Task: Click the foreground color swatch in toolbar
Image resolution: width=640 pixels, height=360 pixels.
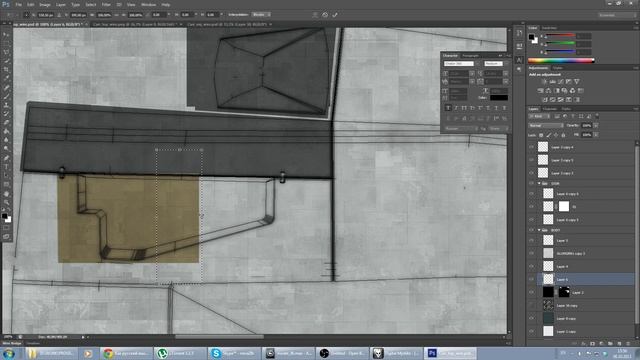Action: 4,216
